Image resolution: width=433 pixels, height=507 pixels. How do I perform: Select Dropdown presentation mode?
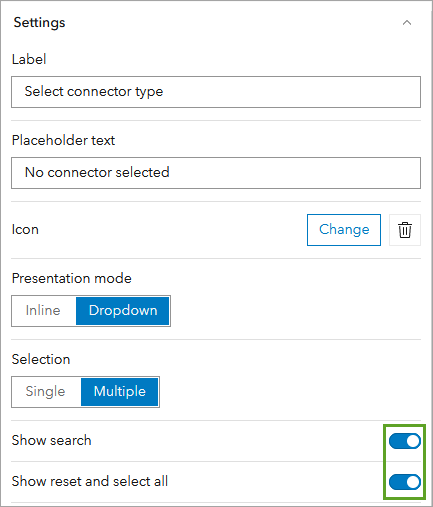pyautogui.click(x=123, y=311)
